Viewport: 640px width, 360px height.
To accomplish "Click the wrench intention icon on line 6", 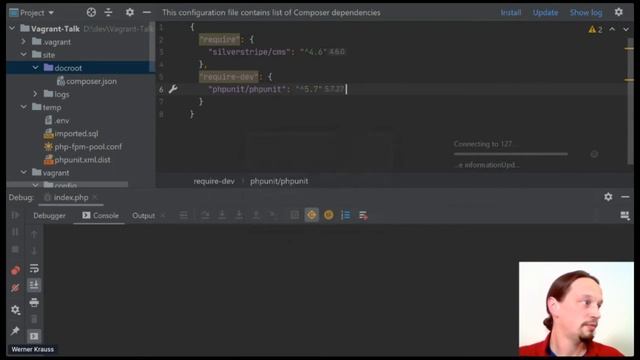I will coord(173,89).
